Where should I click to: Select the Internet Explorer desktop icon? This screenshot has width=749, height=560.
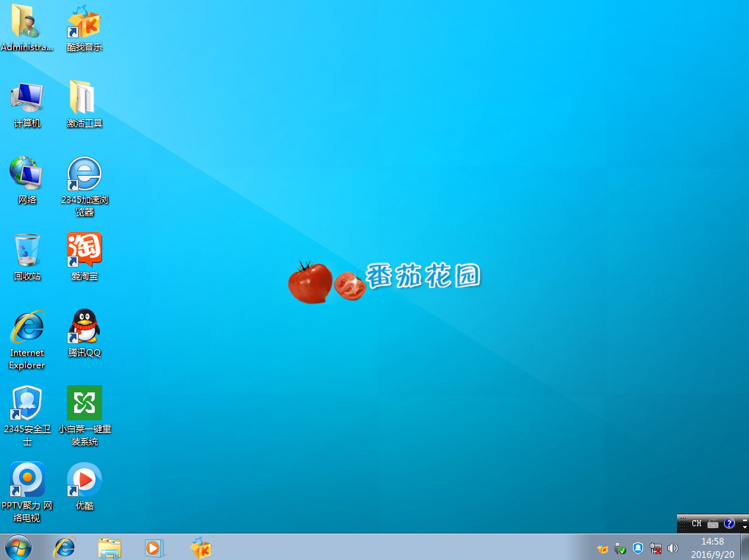coord(26,340)
